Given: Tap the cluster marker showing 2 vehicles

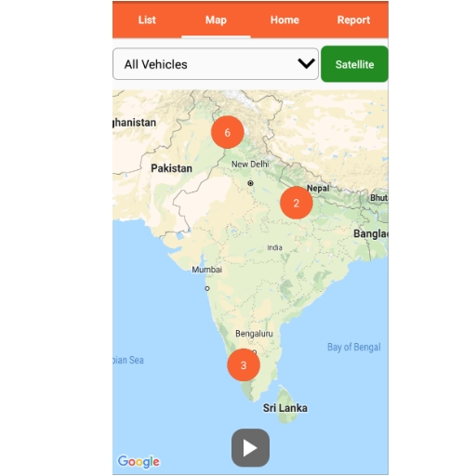Looking at the screenshot, I should (297, 203).
